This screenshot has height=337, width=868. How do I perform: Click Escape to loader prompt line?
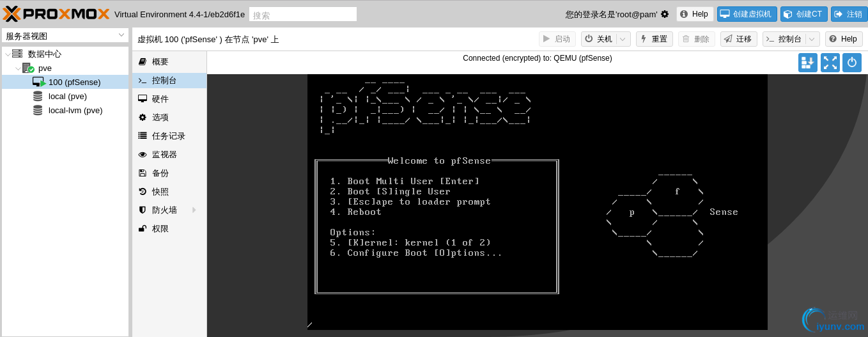[x=410, y=202]
